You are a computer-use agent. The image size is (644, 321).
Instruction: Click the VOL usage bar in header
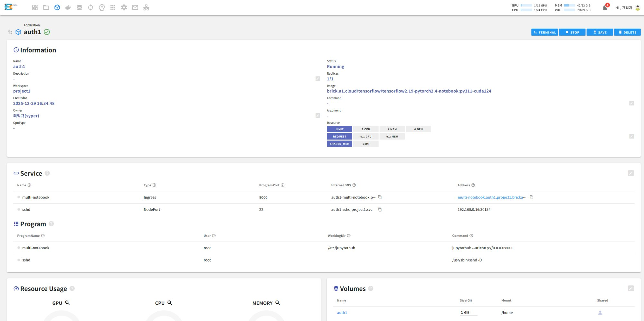point(569,10)
